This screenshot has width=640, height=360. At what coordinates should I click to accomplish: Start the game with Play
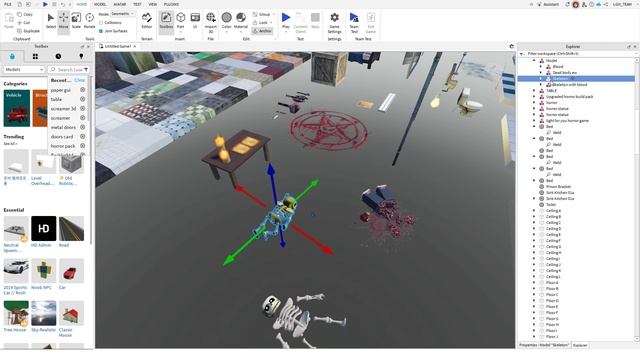[286, 21]
